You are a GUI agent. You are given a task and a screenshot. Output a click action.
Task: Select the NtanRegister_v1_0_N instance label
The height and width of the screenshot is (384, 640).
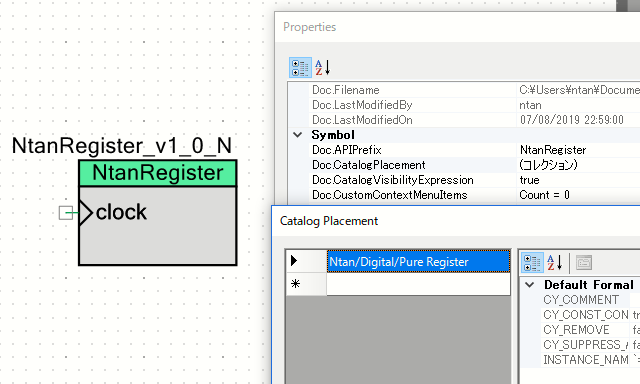coord(122,146)
